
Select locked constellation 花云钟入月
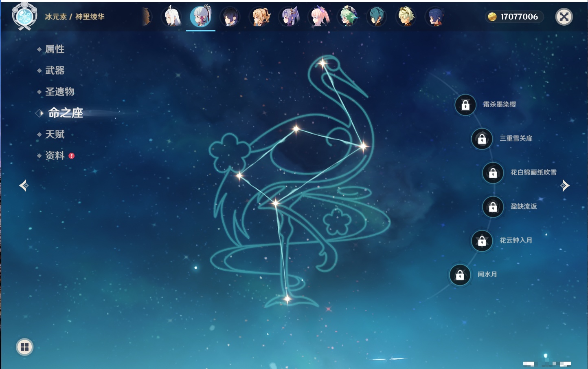pyautogui.click(x=482, y=241)
